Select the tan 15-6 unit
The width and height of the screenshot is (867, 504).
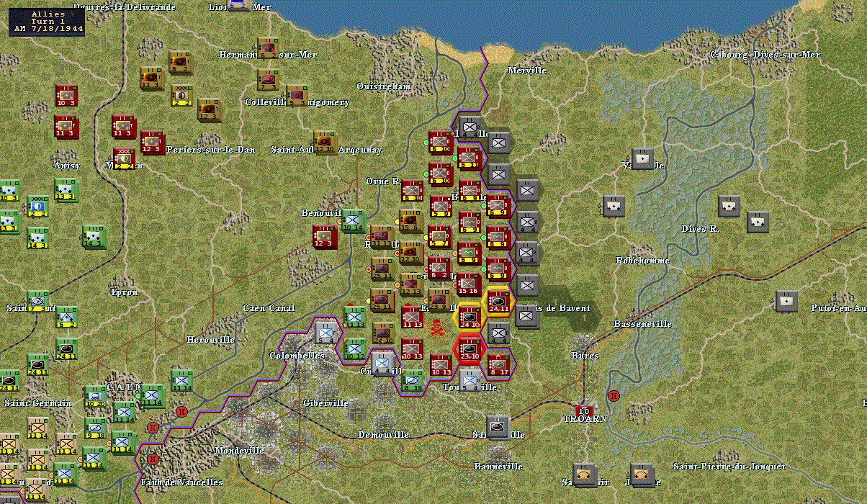410,221
